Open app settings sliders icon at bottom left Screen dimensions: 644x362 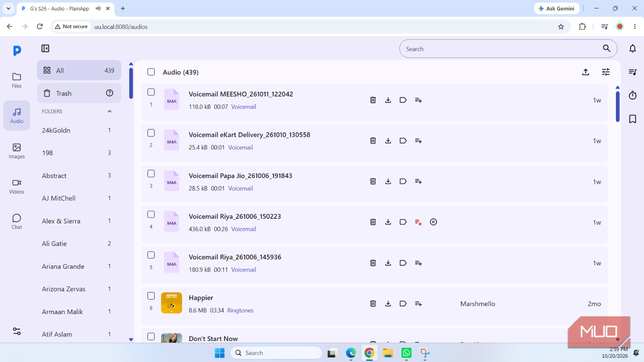(x=17, y=331)
